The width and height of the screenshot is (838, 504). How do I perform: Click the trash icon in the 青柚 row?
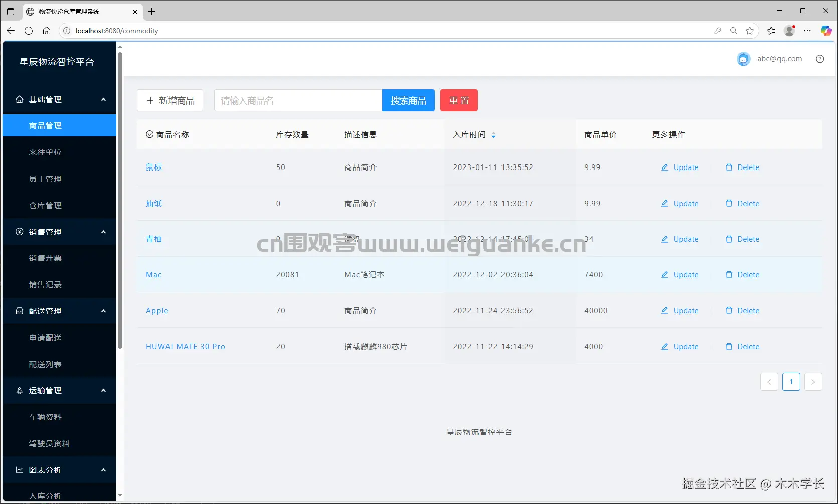(729, 239)
